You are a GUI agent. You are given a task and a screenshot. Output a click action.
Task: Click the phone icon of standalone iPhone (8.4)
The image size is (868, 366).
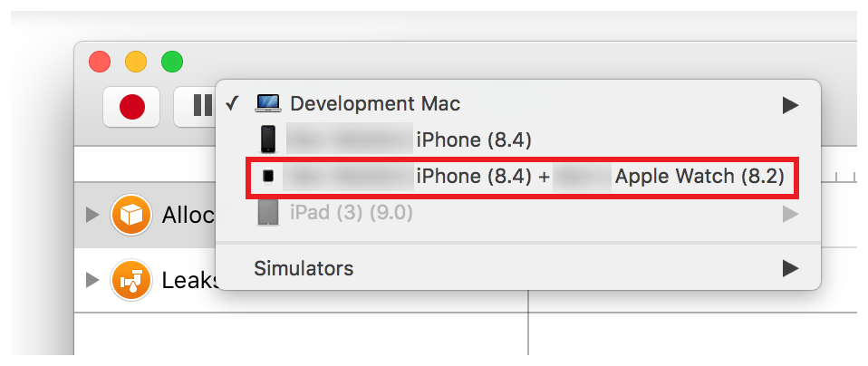268,140
